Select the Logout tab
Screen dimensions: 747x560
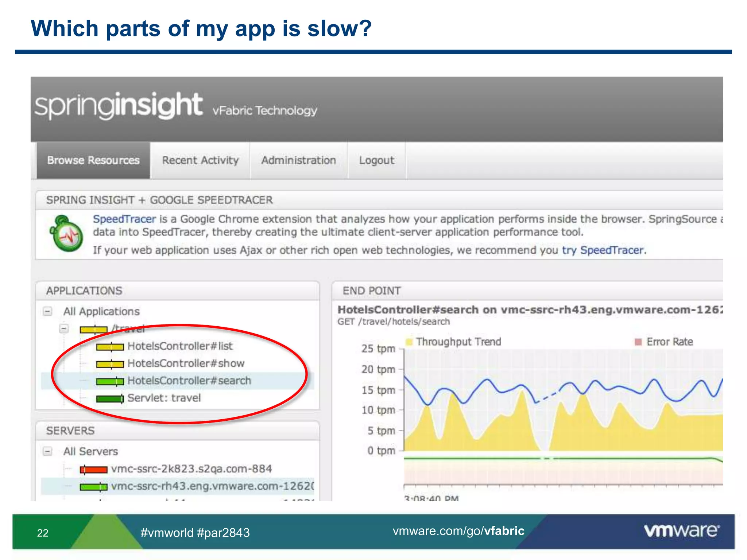pos(376,160)
